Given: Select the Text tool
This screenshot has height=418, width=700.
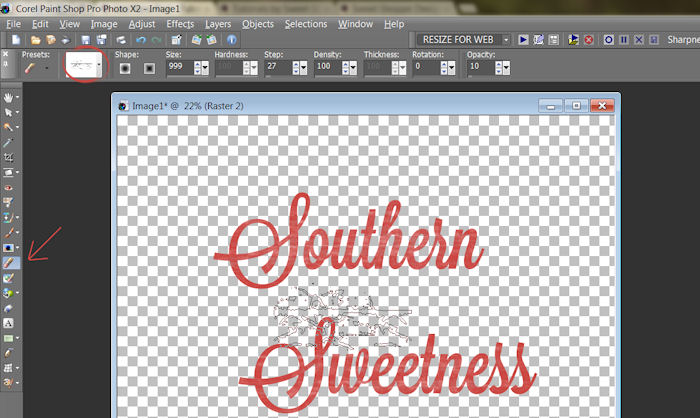Looking at the screenshot, I should point(10,323).
